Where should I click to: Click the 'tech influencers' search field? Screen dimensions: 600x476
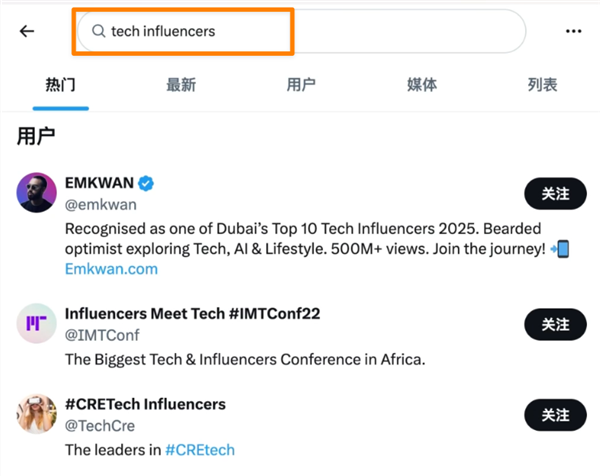300,32
